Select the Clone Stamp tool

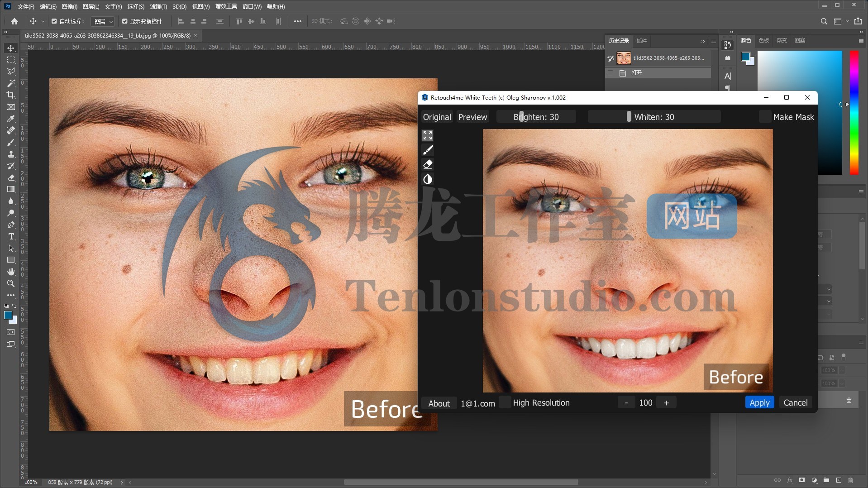[x=11, y=154]
